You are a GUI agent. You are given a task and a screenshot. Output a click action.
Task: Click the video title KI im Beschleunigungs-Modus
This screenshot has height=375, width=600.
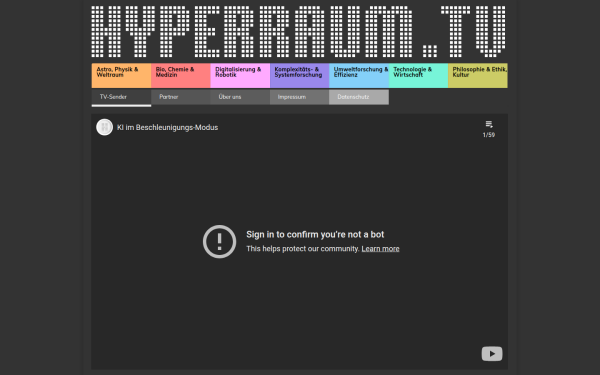coord(167,127)
